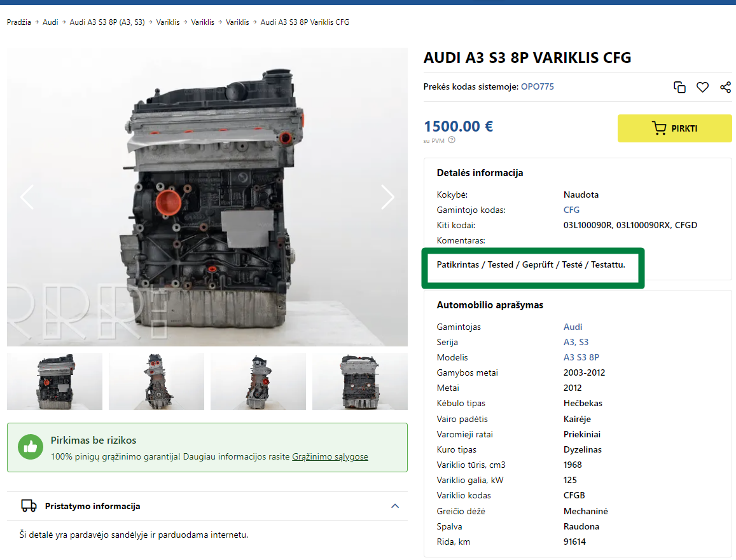Open the third Variklis breadcrumb link
The image size is (736, 560).
[x=237, y=22]
